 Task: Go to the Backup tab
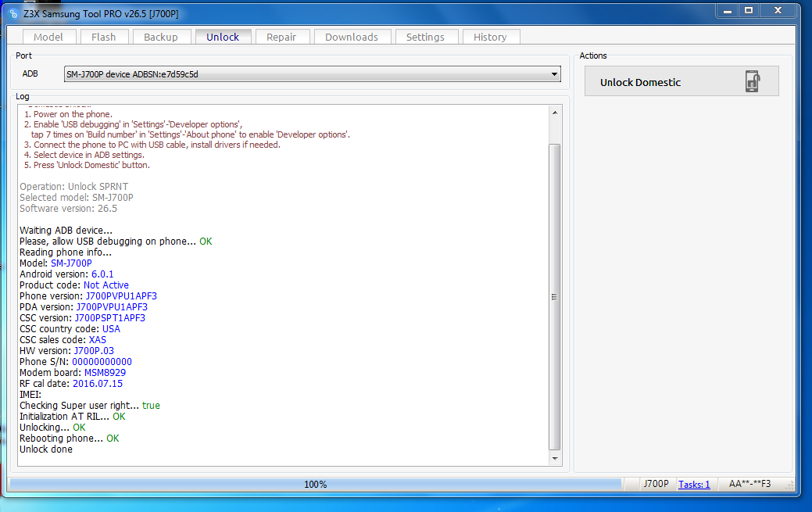pyautogui.click(x=161, y=37)
